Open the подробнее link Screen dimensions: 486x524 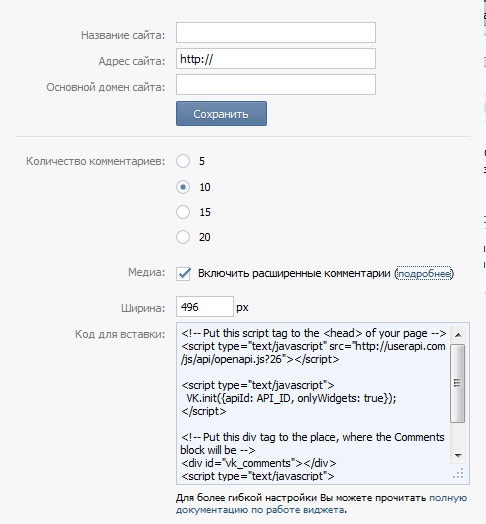[x=424, y=274]
